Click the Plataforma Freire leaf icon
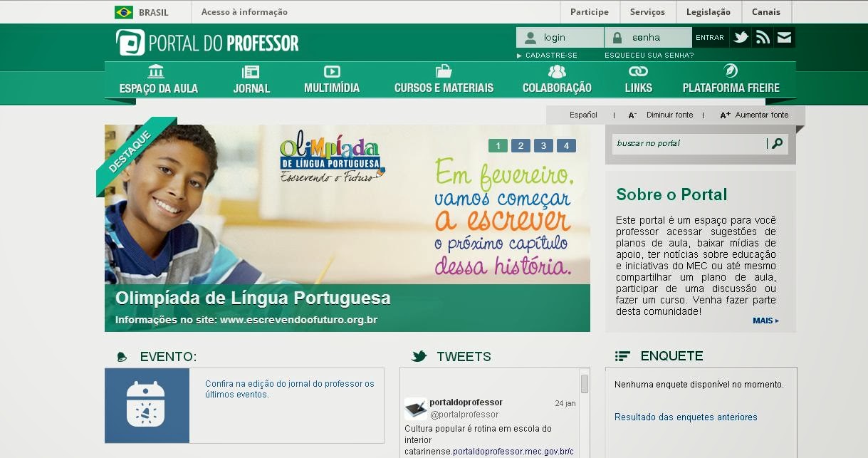This screenshot has width=868, height=458. click(x=731, y=71)
